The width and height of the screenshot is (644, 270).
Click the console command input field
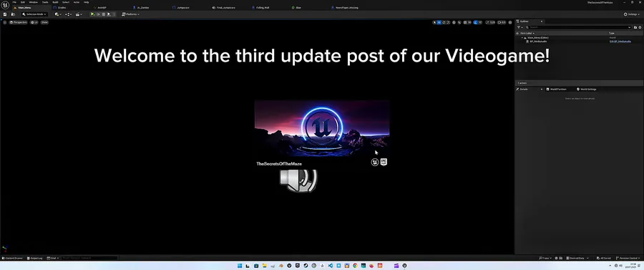click(89, 258)
